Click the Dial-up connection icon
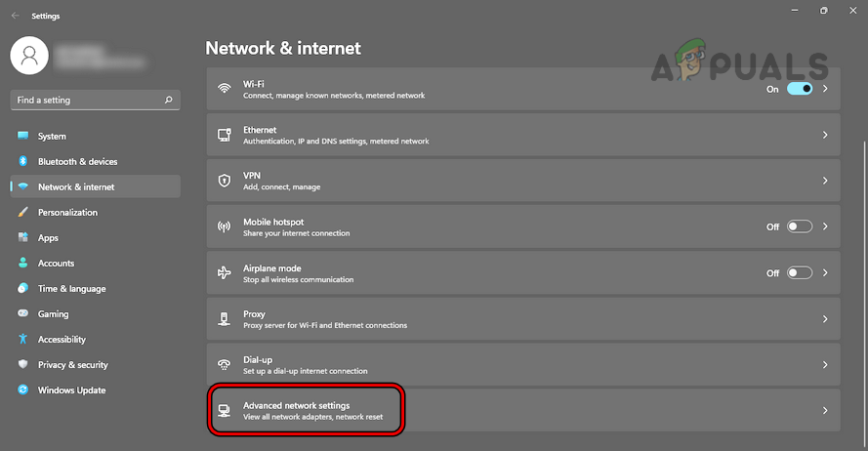The height and width of the screenshot is (451, 868). click(x=224, y=364)
